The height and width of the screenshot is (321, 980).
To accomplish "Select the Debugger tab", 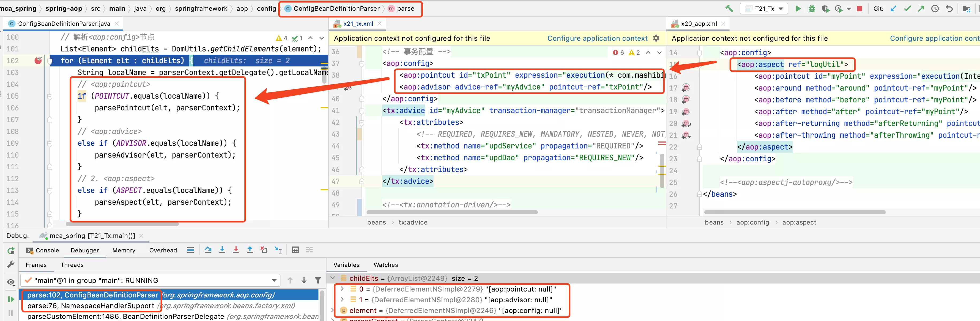I will [85, 250].
